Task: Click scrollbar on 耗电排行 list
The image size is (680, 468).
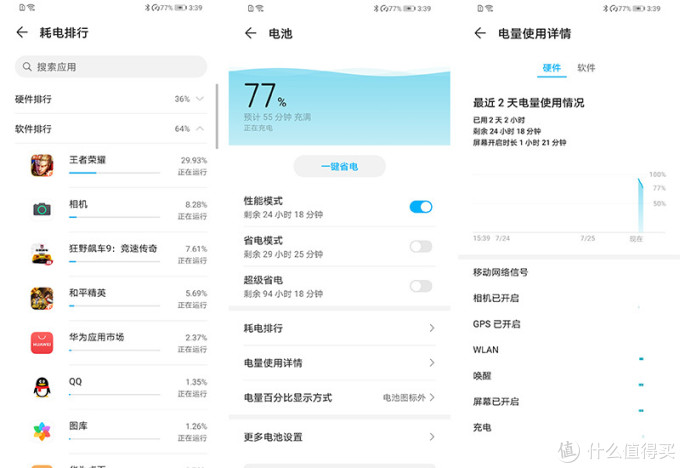Action: click(216, 116)
